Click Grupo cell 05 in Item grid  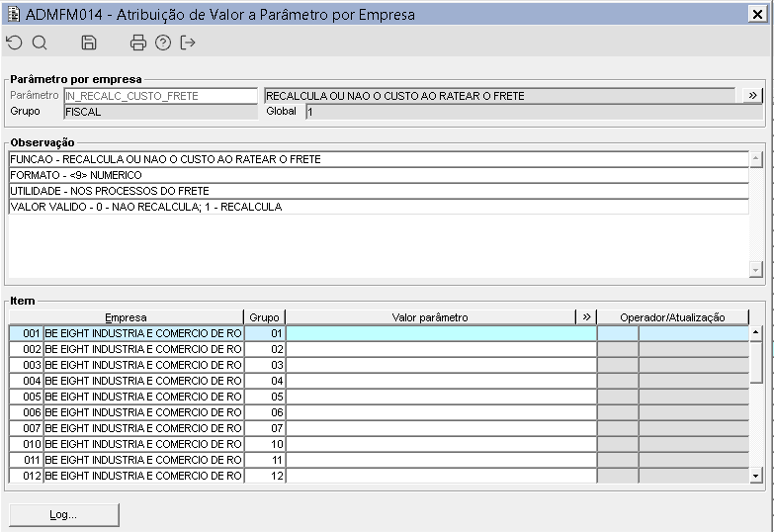[x=265, y=397]
